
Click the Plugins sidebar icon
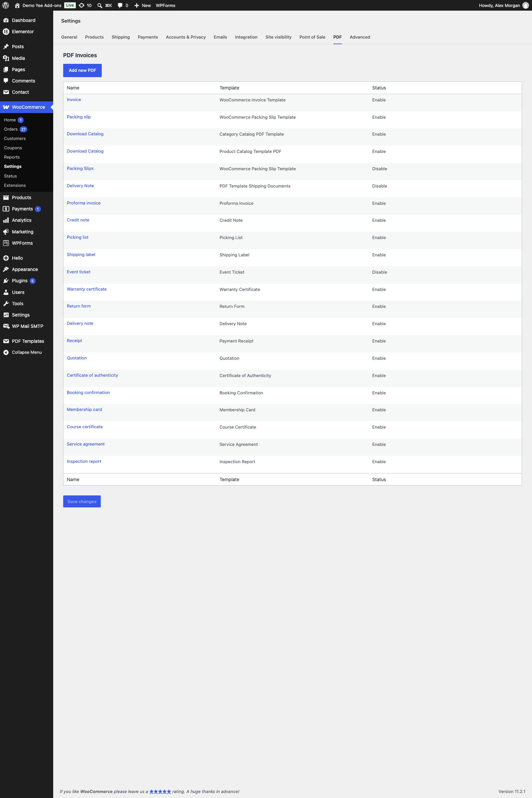[6, 281]
